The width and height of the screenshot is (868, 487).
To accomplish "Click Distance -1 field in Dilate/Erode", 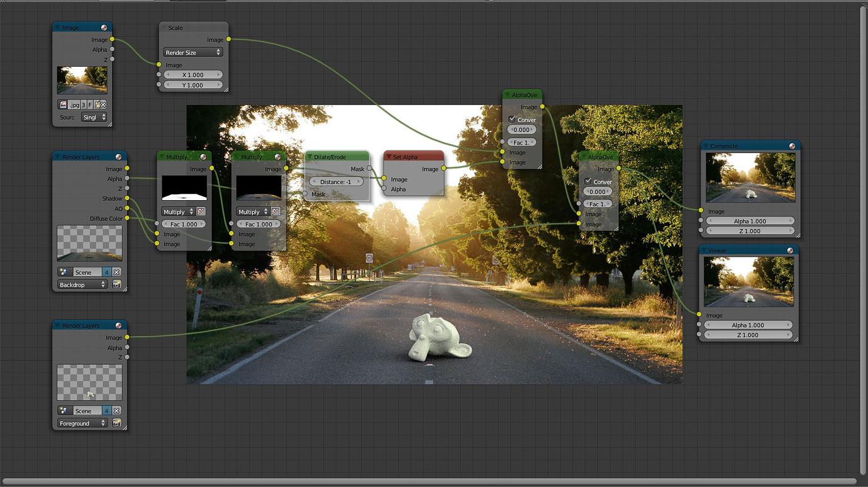I will [x=337, y=182].
